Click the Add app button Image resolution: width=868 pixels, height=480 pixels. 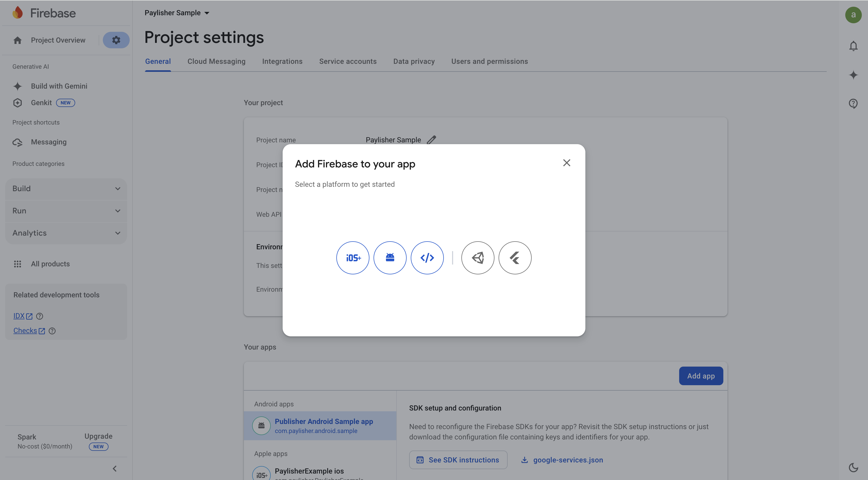[x=701, y=376]
